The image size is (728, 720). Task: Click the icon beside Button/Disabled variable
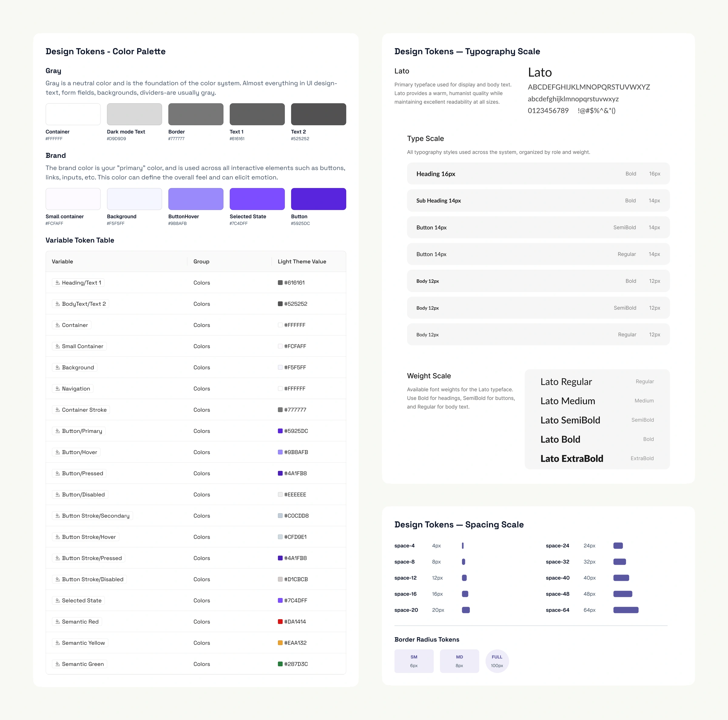click(58, 494)
